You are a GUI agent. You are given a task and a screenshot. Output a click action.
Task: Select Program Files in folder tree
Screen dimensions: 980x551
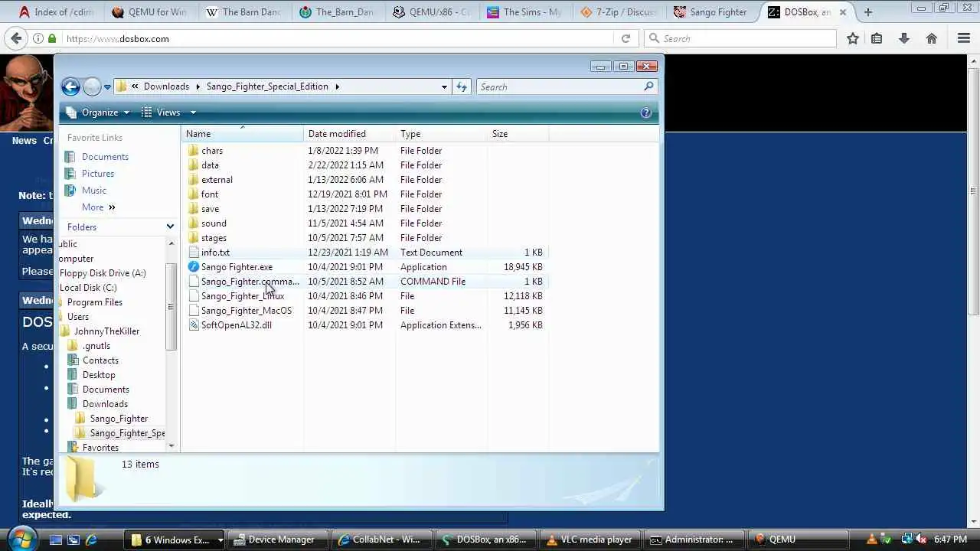(94, 302)
